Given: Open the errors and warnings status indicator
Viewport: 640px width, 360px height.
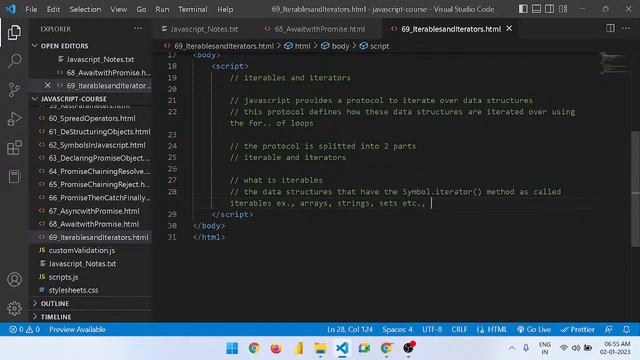Looking at the screenshot, I should [x=24, y=329].
